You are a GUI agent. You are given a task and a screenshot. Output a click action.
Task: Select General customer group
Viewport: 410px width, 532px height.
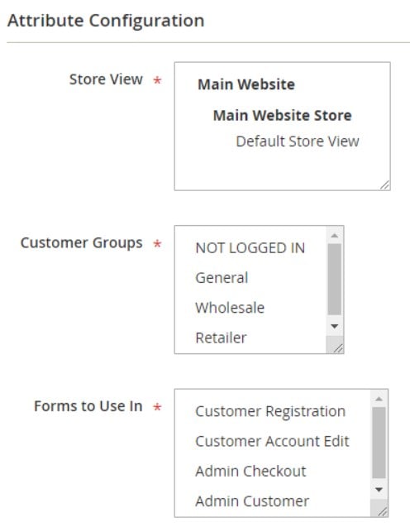222,278
